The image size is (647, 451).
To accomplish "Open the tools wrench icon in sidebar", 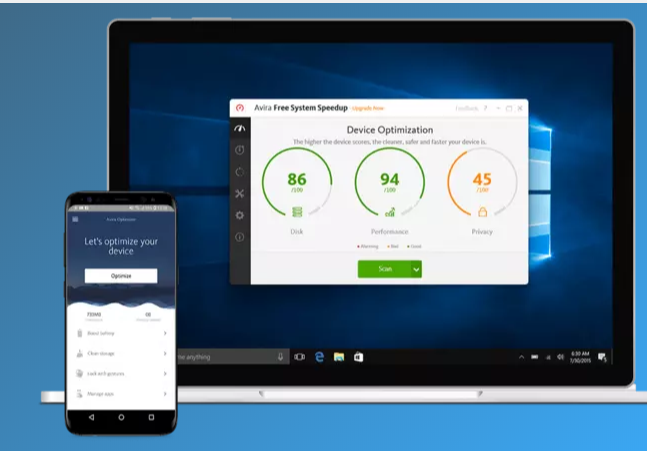I will tap(240, 193).
